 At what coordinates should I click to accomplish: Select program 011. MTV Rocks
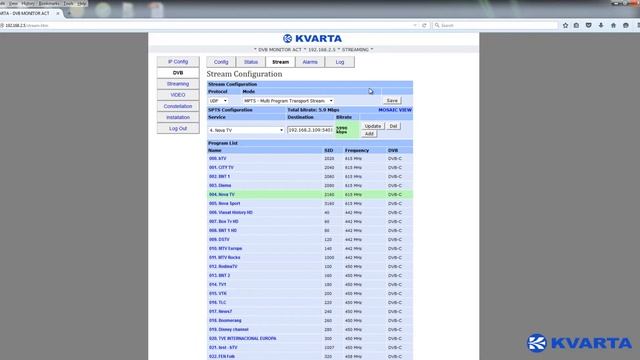pyautogui.click(x=224, y=257)
